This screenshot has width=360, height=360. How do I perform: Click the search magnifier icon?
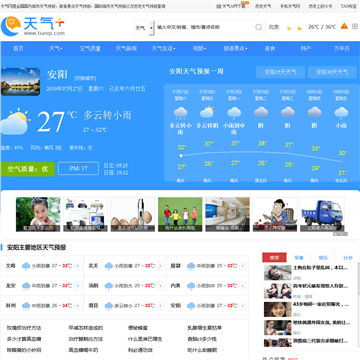pos(259,27)
